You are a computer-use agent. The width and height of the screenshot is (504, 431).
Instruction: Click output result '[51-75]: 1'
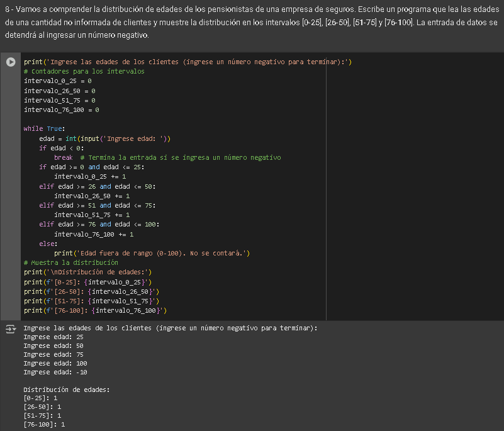point(42,416)
